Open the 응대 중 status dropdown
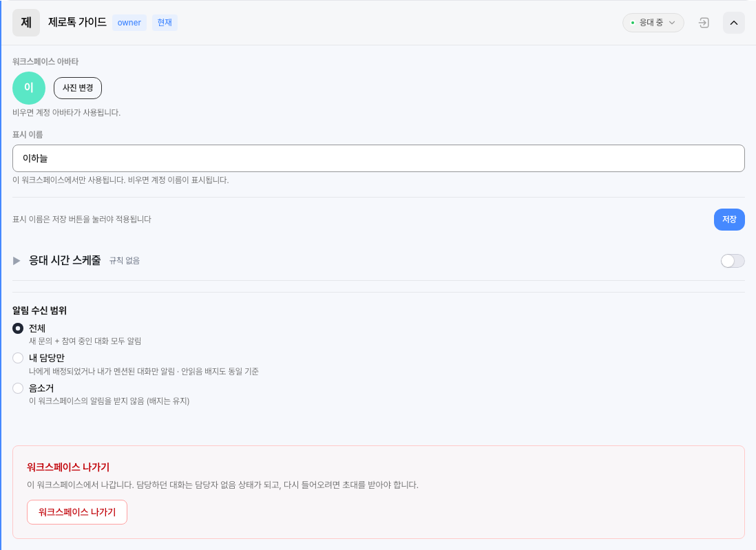The width and height of the screenshot is (756, 550). 653,23
